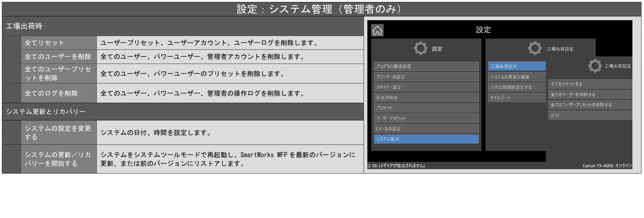The width and height of the screenshot is (644, 218).
Task: Choose 全てをリセットする option
Action: 590,84
